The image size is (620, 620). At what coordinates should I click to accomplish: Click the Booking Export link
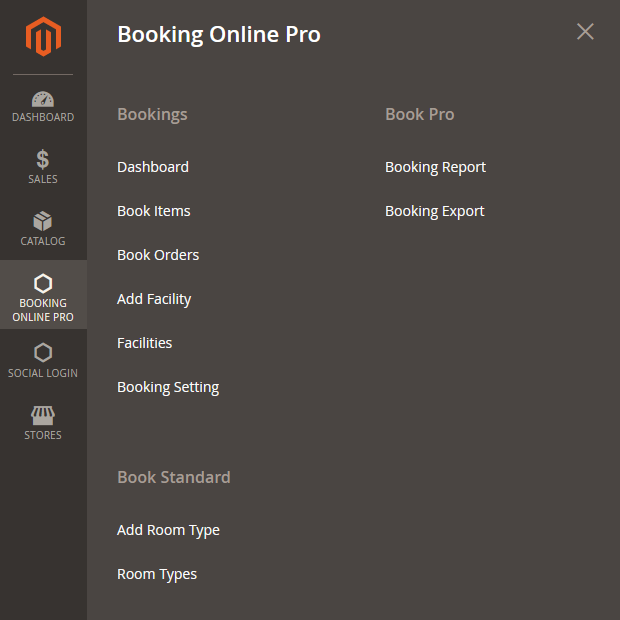click(434, 211)
